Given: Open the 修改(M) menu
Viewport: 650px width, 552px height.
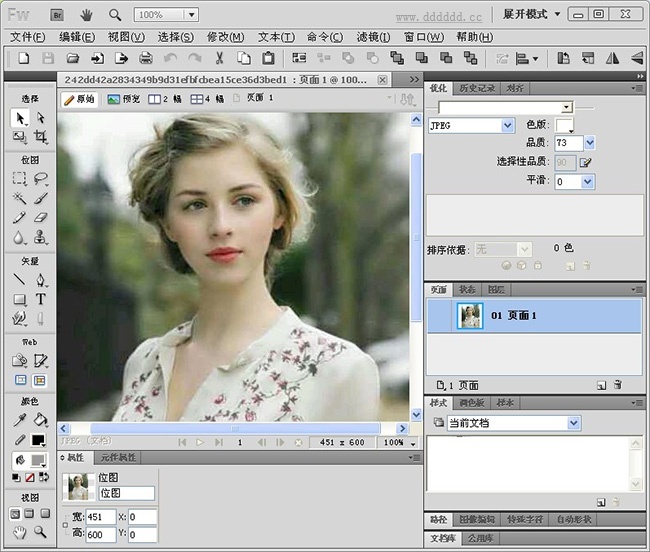Looking at the screenshot, I should tap(226, 37).
